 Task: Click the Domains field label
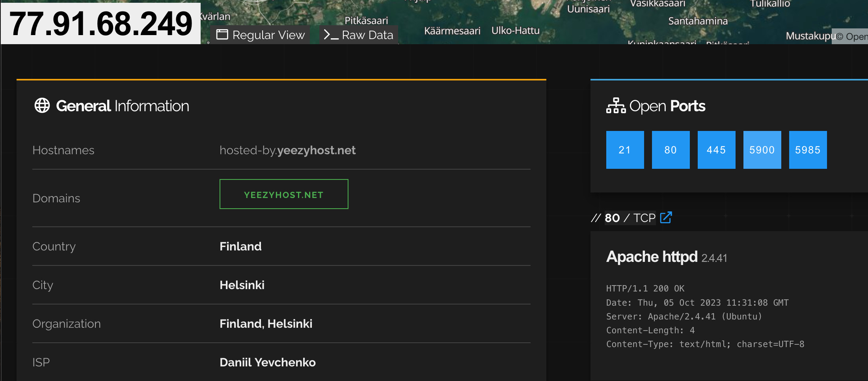(x=56, y=198)
